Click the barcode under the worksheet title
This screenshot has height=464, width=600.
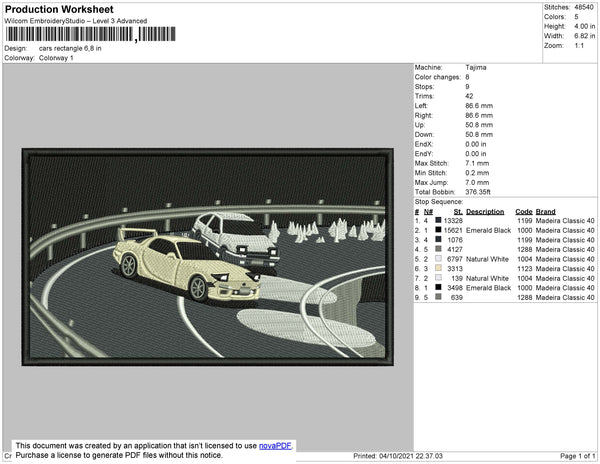tap(90, 35)
